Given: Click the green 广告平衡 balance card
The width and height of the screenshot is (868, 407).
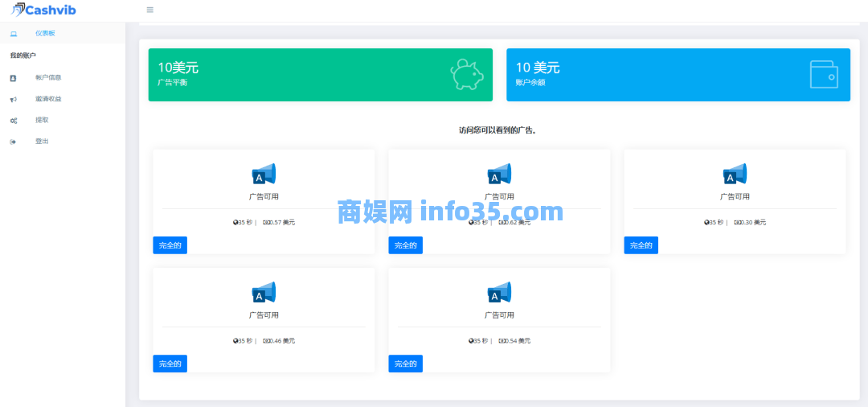Looking at the screenshot, I should 321,75.
